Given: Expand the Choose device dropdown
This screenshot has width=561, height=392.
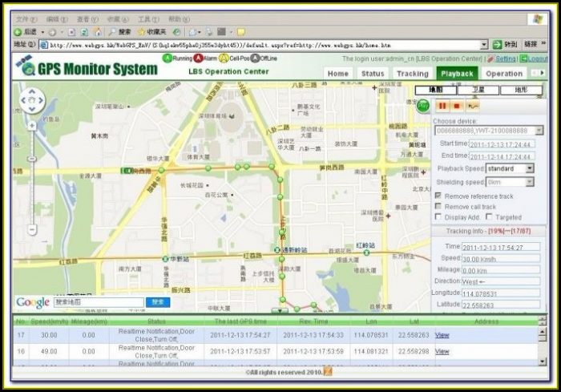Looking at the screenshot, I should [x=539, y=130].
